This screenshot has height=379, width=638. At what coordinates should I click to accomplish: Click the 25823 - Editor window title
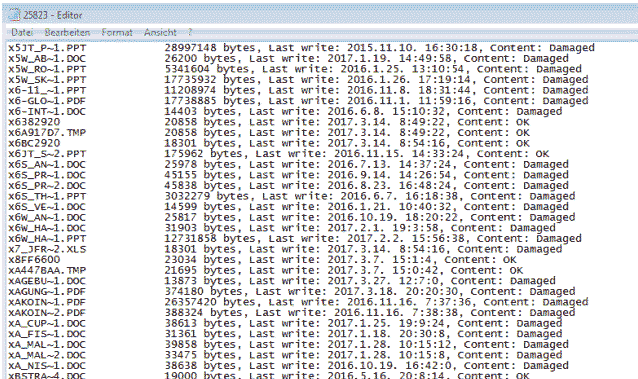[x=53, y=15]
